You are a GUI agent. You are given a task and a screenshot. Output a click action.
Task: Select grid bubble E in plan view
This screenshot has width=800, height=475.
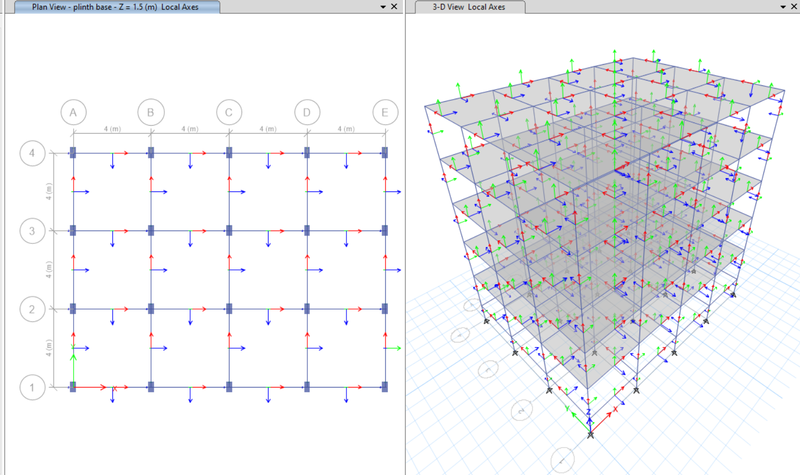[385, 112]
